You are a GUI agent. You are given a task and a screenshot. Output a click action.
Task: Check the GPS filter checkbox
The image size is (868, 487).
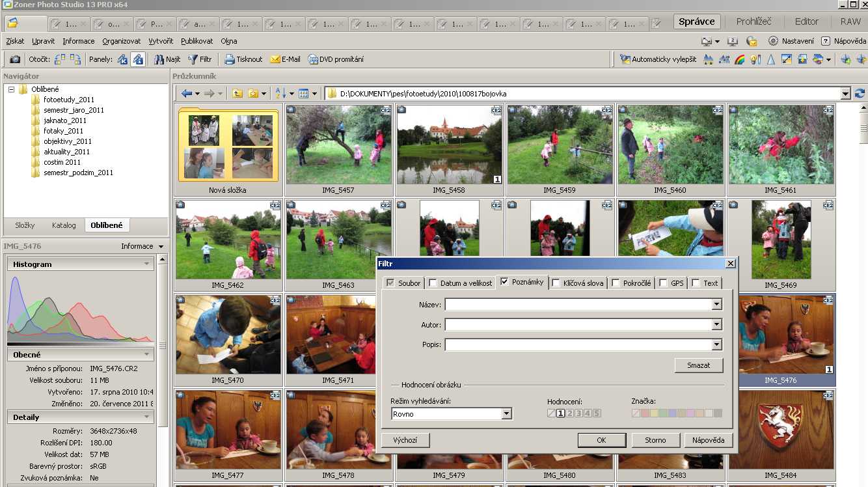point(663,283)
